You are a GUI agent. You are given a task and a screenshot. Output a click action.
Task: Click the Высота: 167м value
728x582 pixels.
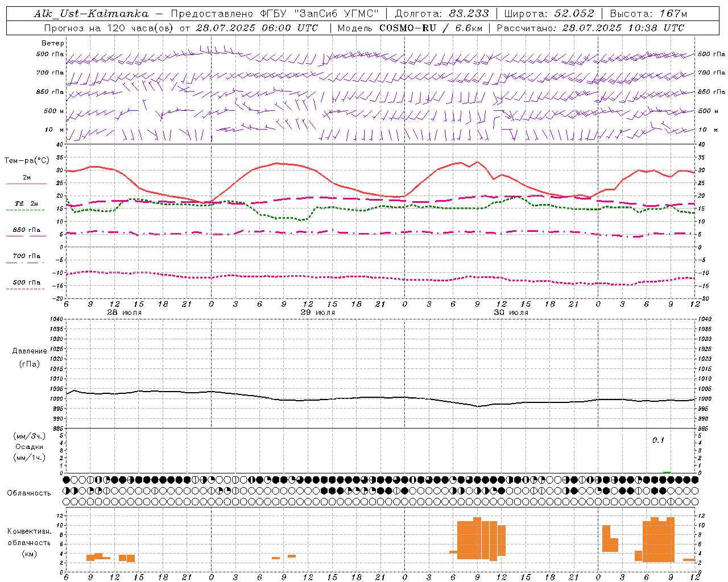648,14
